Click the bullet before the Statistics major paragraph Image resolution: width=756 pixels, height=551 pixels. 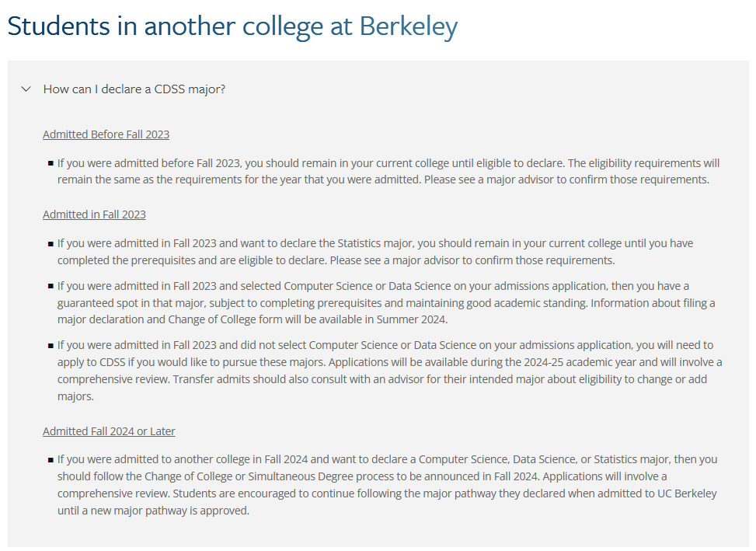click(51, 243)
